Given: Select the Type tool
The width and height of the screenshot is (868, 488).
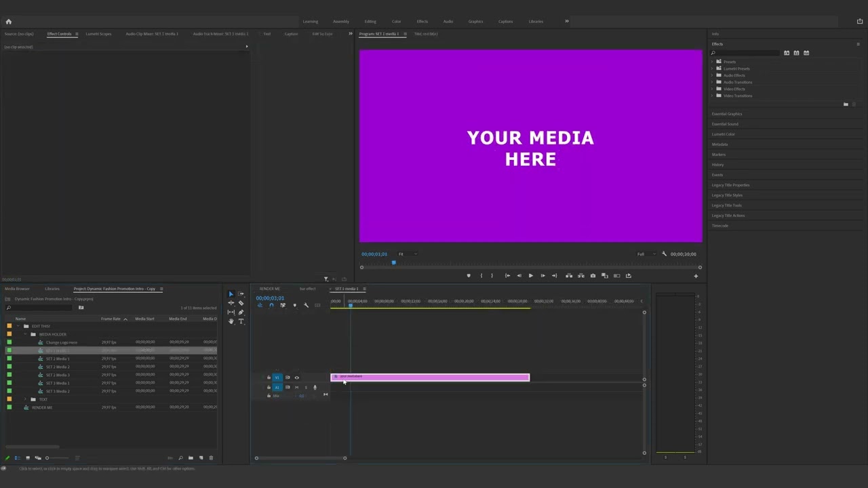Looking at the screenshot, I should pos(241,321).
